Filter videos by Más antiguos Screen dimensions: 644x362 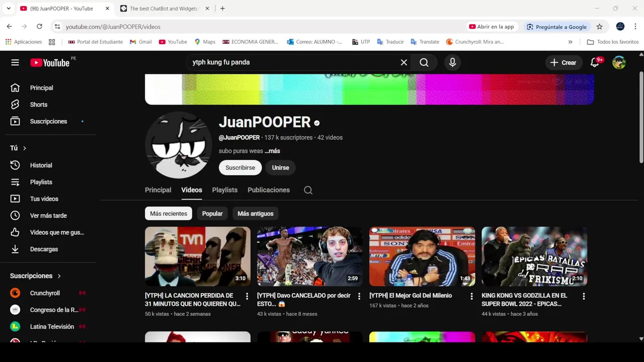coord(256,214)
